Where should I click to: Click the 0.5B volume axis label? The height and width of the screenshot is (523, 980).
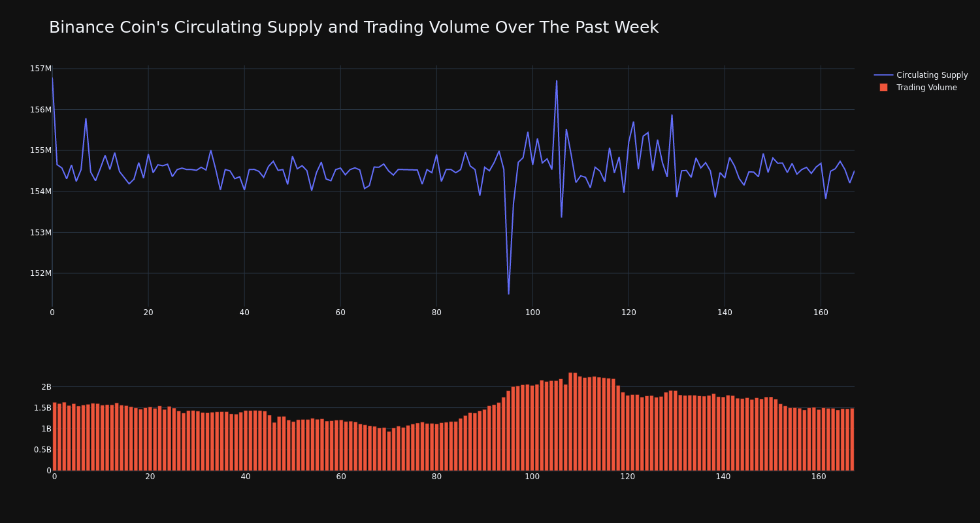[42, 450]
